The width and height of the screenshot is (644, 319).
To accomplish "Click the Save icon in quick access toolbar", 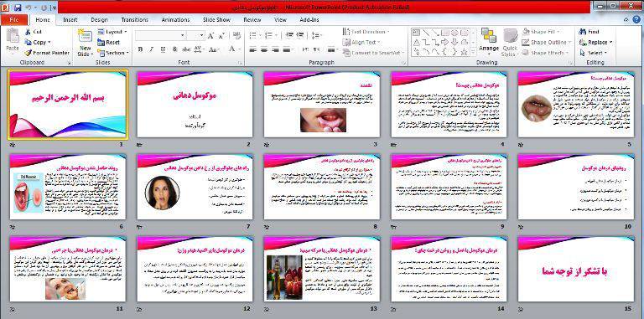I will coord(18,8).
